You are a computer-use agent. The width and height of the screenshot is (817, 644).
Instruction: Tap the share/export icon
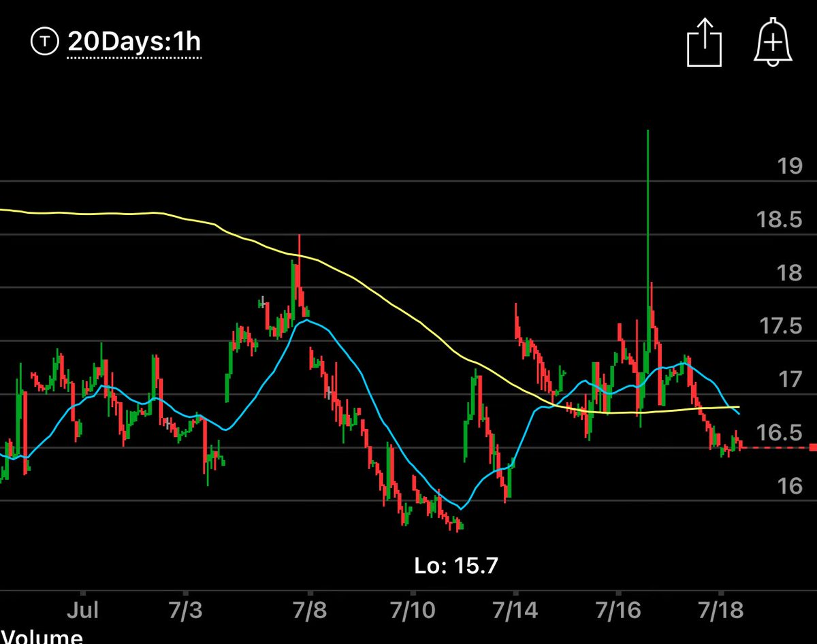click(704, 42)
